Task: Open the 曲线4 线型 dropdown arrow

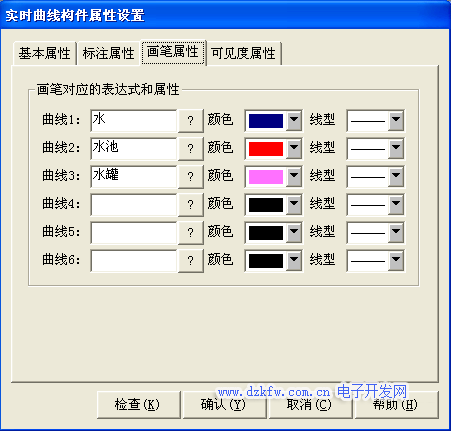Action: [396, 204]
